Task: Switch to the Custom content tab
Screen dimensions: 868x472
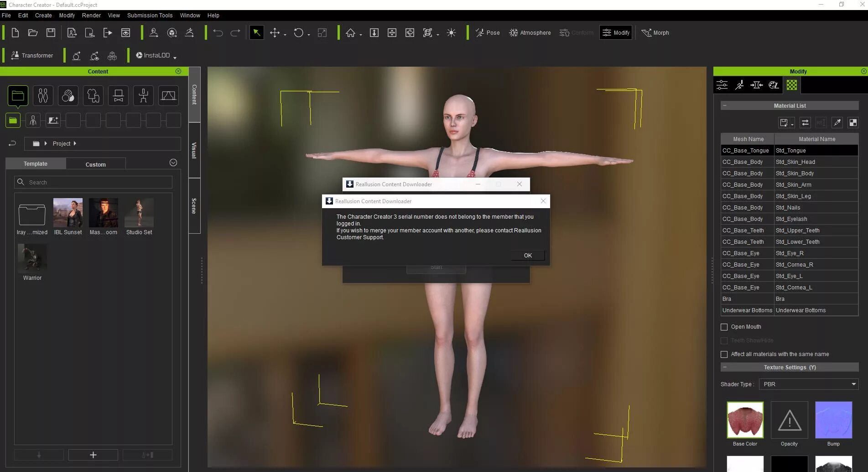Action: (x=95, y=164)
